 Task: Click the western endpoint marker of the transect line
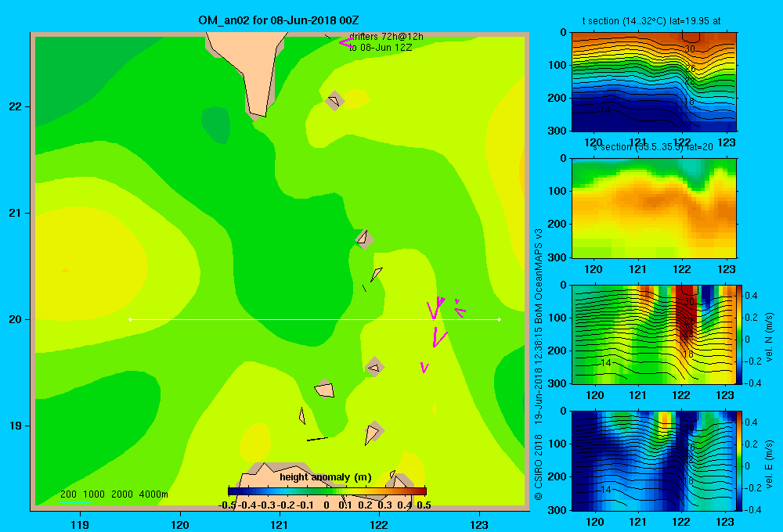pyautogui.click(x=130, y=319)
